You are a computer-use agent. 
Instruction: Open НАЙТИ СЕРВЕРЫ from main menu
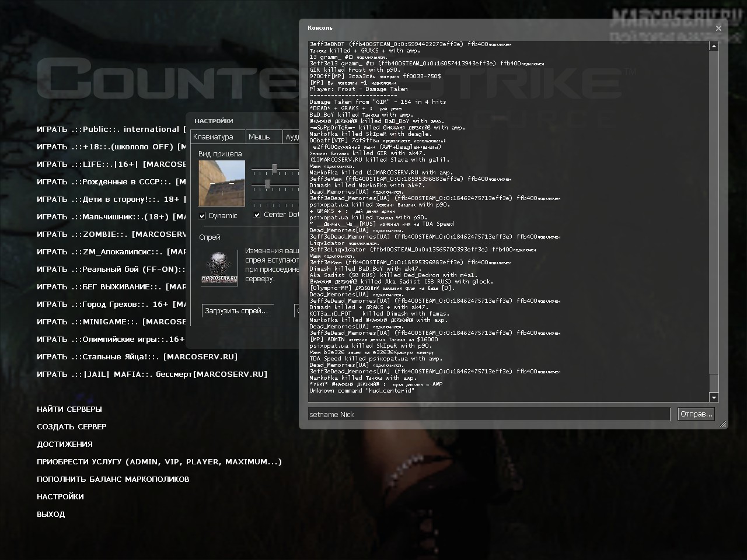(x=69, y=409)
